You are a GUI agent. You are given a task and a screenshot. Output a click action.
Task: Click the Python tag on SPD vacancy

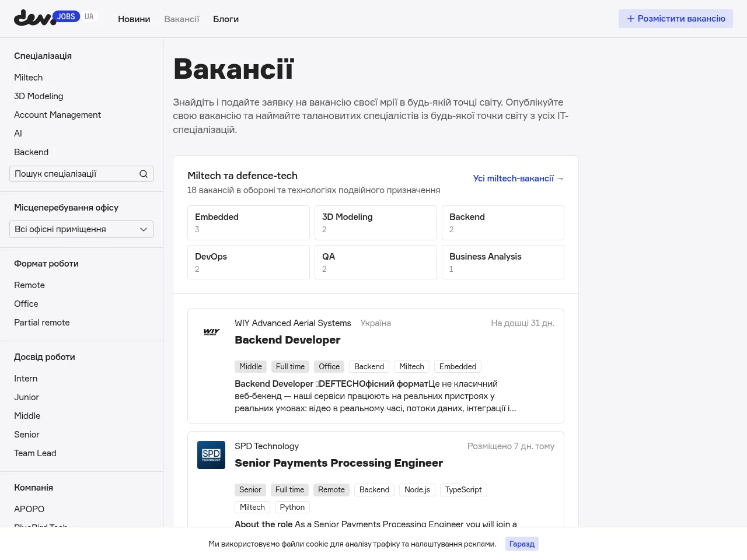pos(292,508)
